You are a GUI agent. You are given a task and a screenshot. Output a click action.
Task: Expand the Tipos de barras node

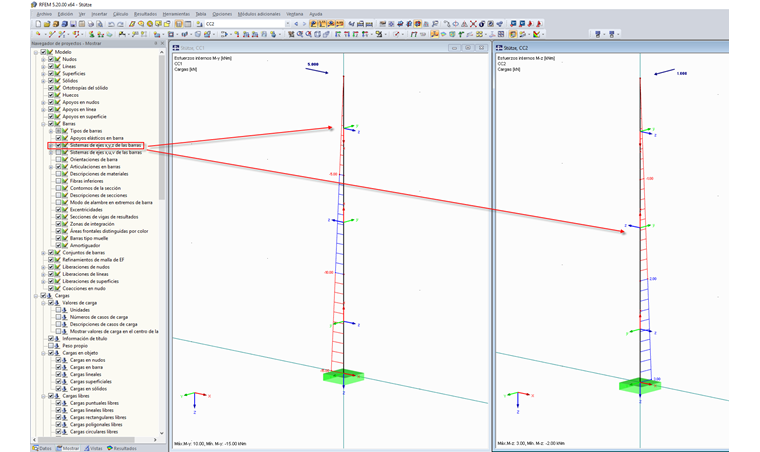pyautogui.click(x=51, y=131)
